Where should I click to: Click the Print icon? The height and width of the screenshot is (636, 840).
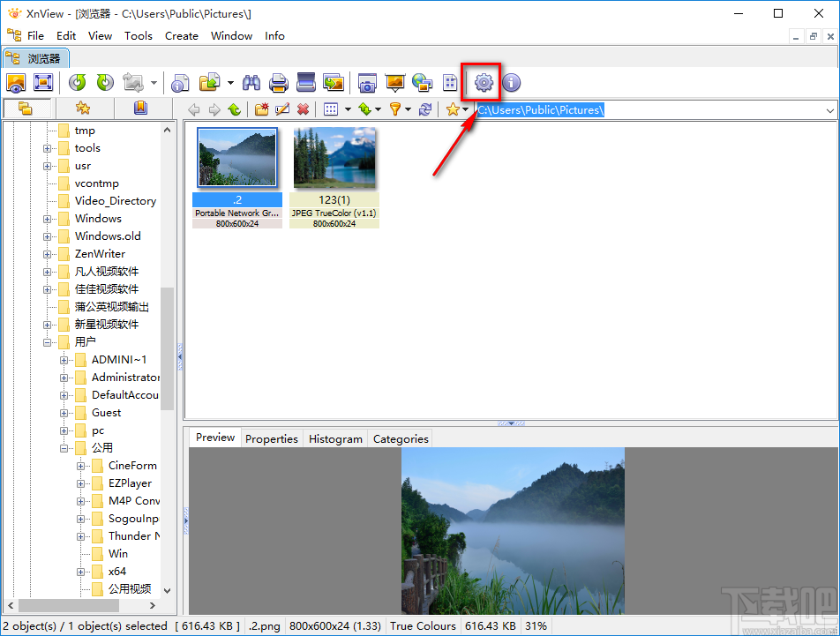(x=279, y=83)
